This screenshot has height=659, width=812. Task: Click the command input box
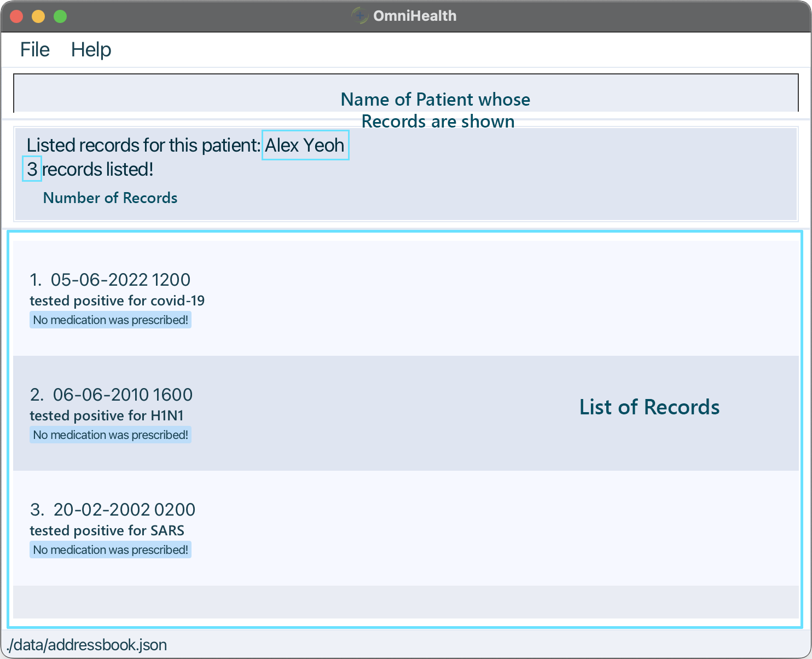406,93
